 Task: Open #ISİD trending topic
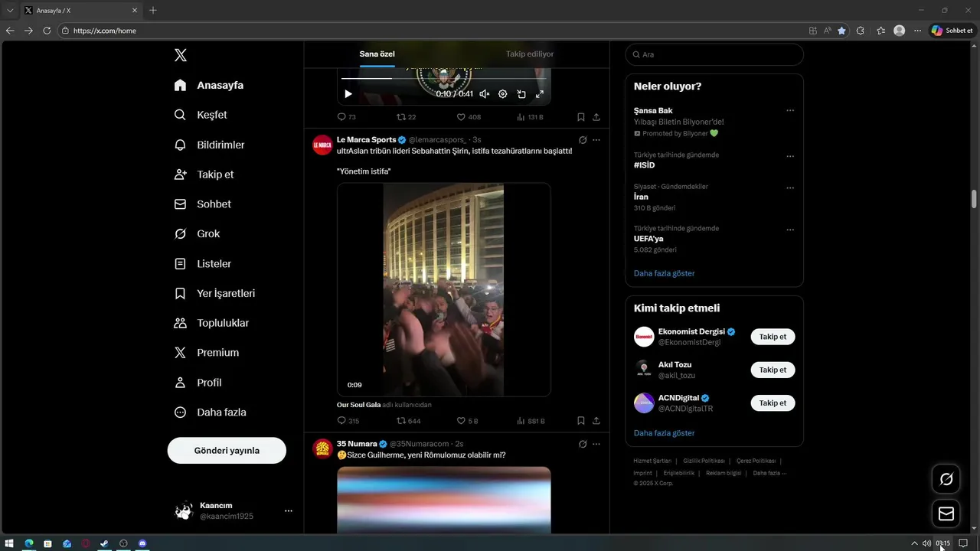coord(645,165)
